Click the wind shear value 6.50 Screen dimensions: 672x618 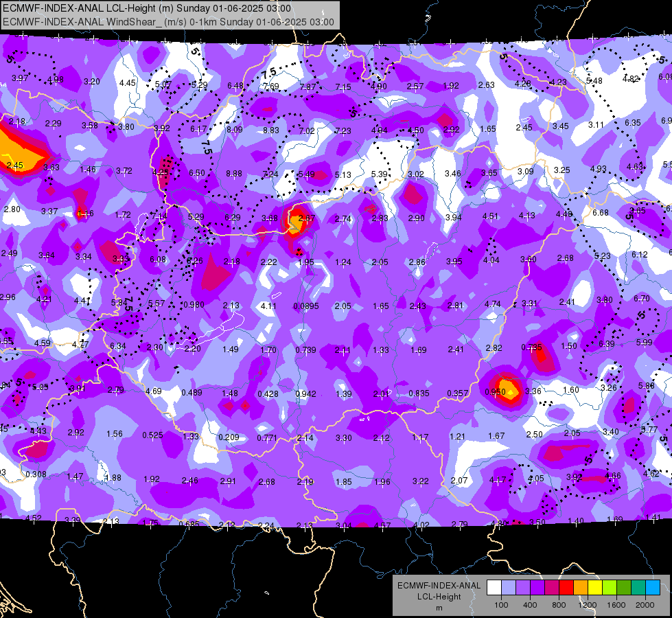point(197,172)
